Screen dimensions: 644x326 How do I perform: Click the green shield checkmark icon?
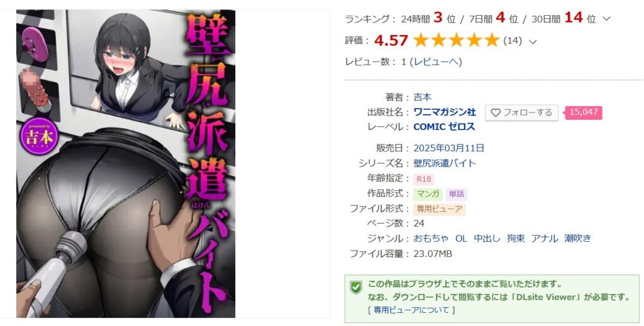click(x=356, y=287)
